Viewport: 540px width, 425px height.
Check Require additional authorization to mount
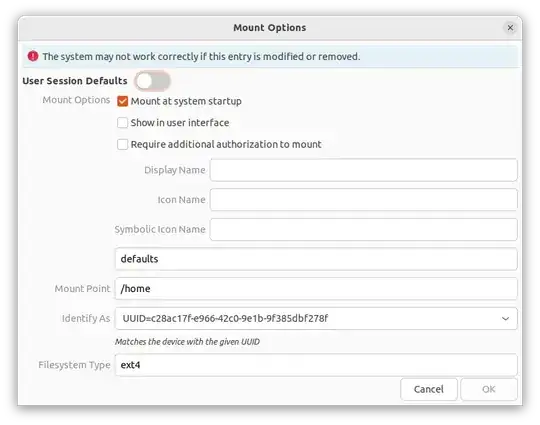[122, 144]
